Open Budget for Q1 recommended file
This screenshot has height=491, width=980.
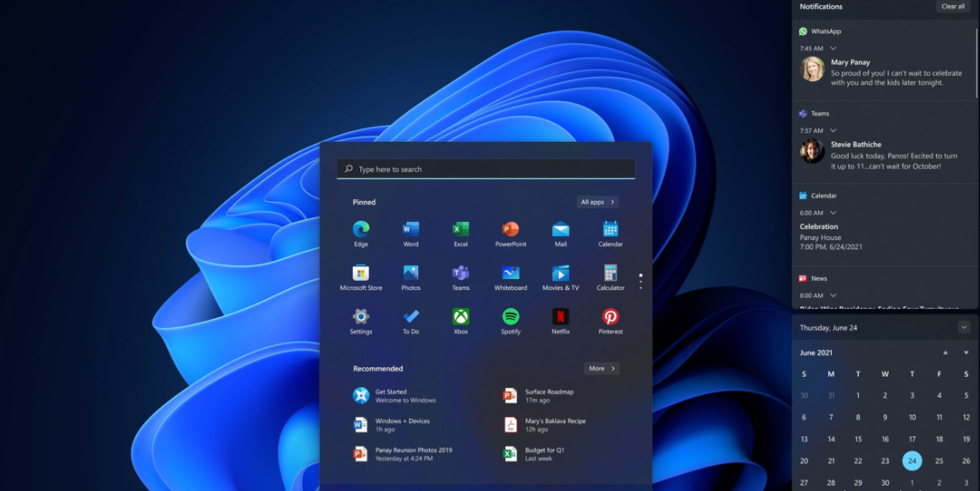[544, 454]
